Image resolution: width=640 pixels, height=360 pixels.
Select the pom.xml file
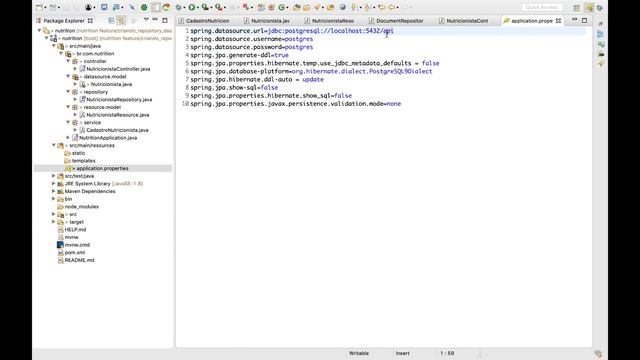[75, 253]
